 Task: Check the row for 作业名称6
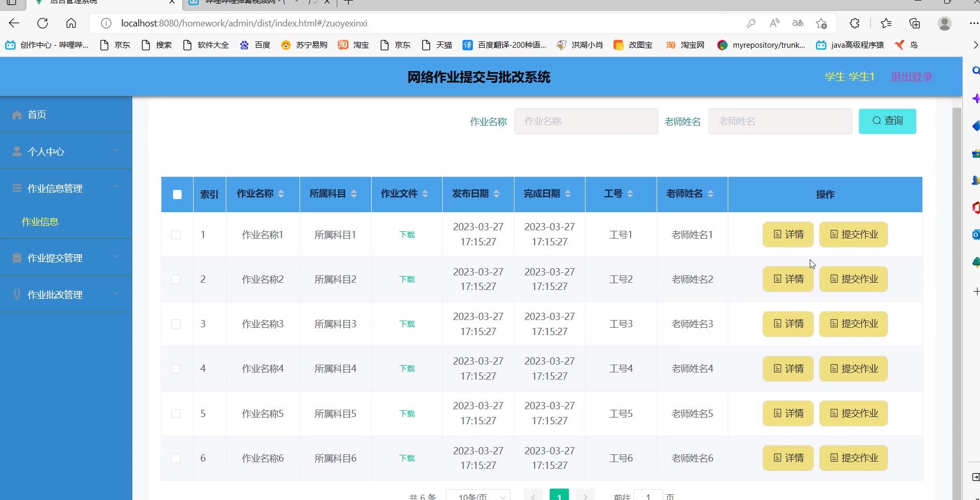176,458
